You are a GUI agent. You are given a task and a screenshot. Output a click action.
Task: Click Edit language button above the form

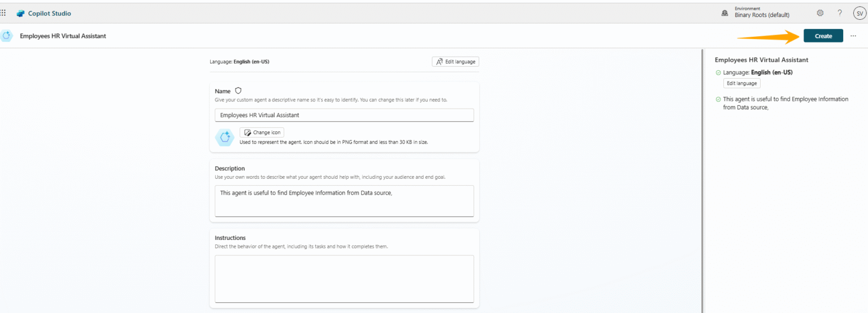pyautogui.click(x=455, y=62)
